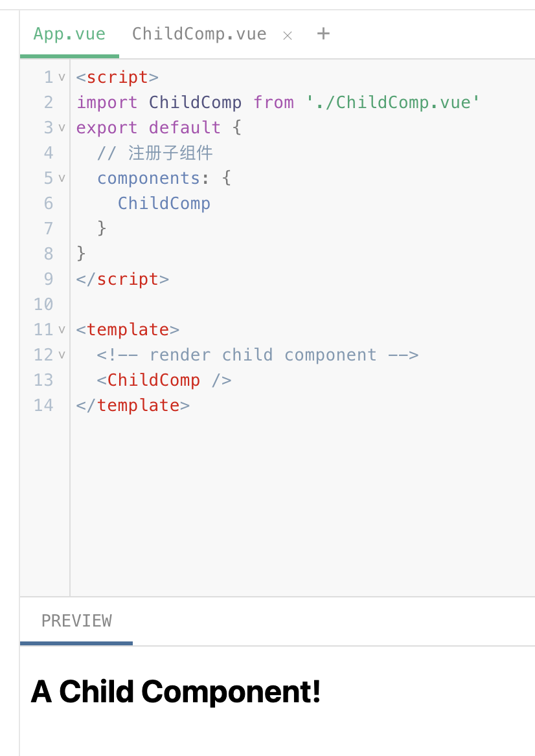Collapse the script block at line 1
535x756 pixels.
[x=62, y=76]
